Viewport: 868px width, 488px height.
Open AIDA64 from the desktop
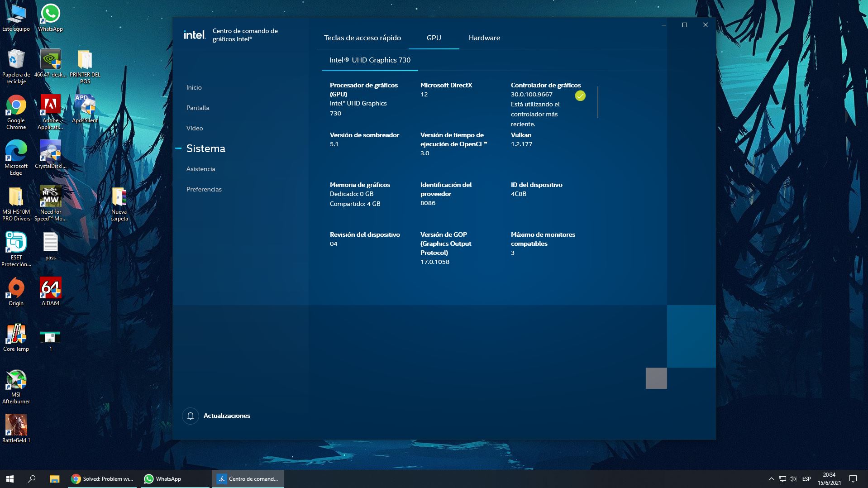(x=50, y=287)
